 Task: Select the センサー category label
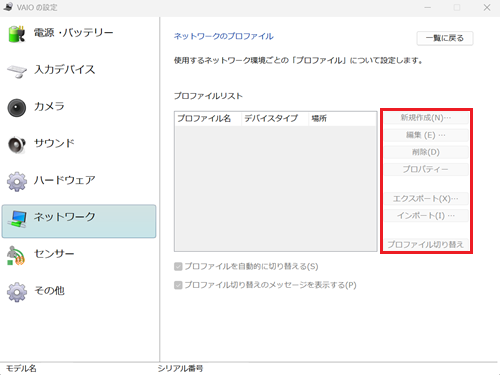tap(54, 254)
